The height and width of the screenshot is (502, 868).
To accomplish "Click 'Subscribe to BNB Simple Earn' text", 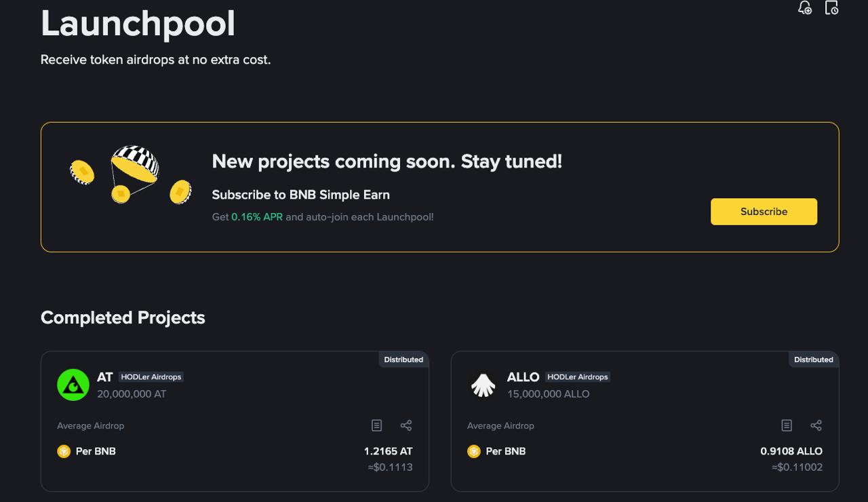I will coord(300,195).
